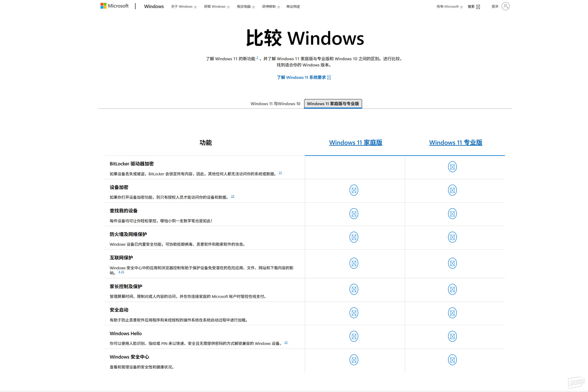
Task: Switch to Windows 11 与Windows 10 tab
Action: click(275, 104)
